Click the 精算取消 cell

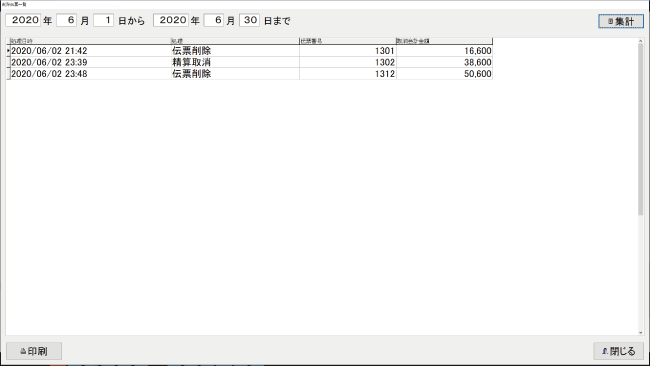(x=235, y=62)
